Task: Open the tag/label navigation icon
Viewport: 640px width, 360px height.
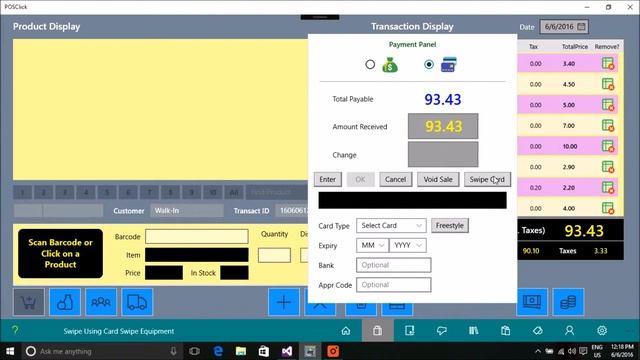Action: (538, 331)
